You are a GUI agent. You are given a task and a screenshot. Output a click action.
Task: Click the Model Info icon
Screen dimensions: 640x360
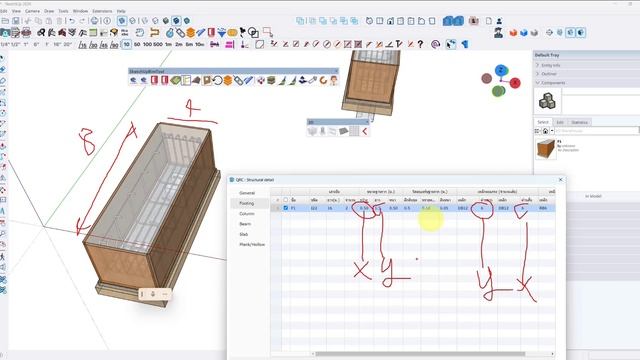(107, 20)
